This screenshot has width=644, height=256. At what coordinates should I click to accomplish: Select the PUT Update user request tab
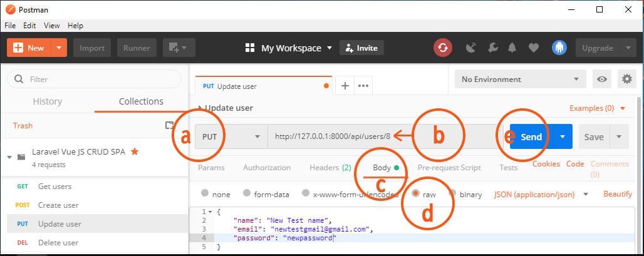(263, 86)
